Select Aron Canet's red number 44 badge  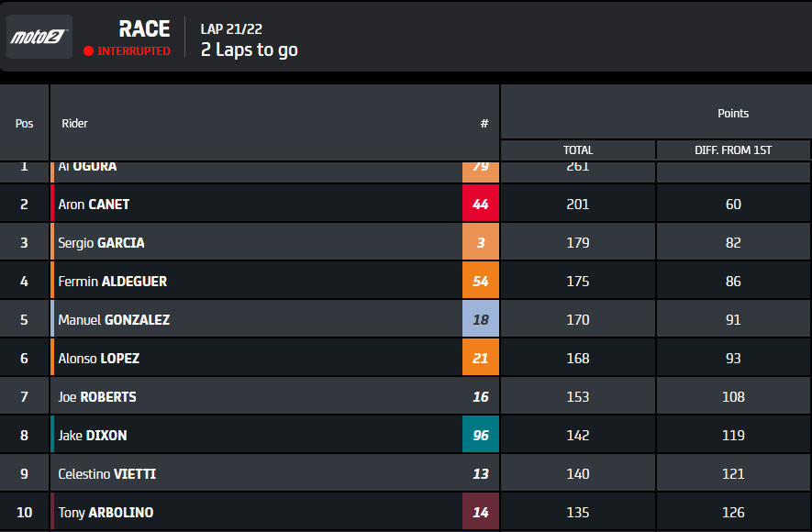tap(481, 204)
